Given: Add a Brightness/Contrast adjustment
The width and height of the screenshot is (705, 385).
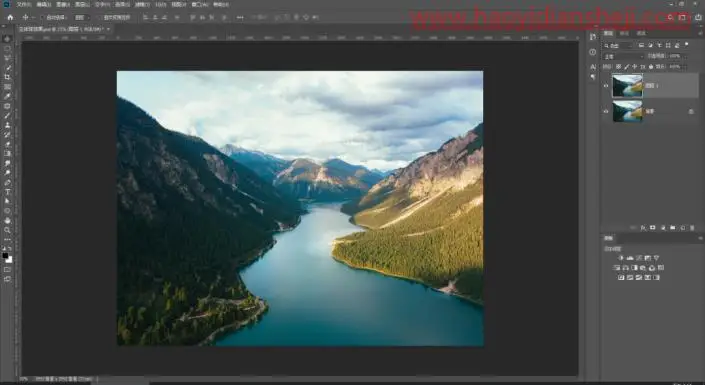Looking at the screenshot, I should tap(621, 258).
